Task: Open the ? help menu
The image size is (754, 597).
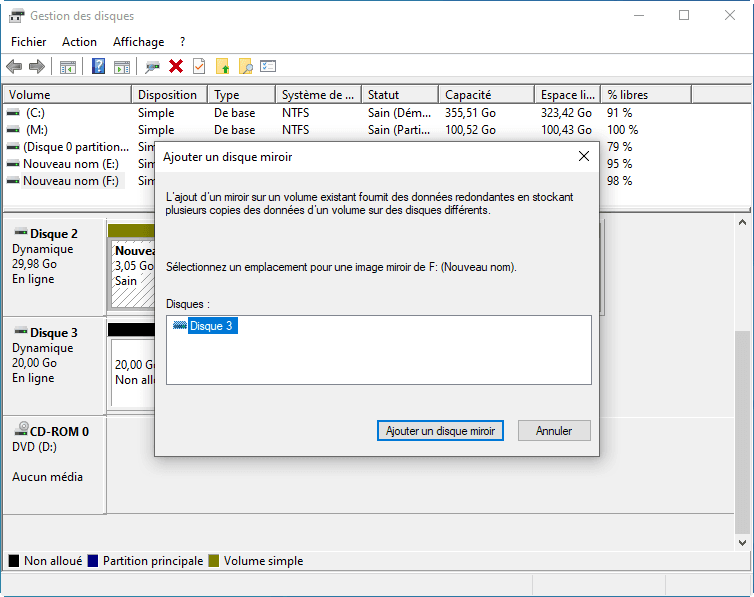Action: click(x=183, y=42)
